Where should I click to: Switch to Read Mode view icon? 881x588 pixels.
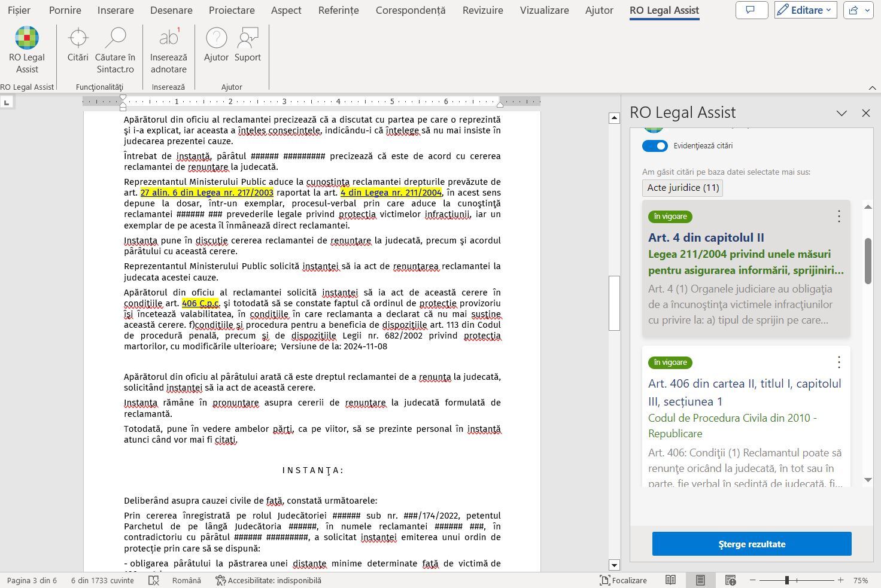coord(670,580)
